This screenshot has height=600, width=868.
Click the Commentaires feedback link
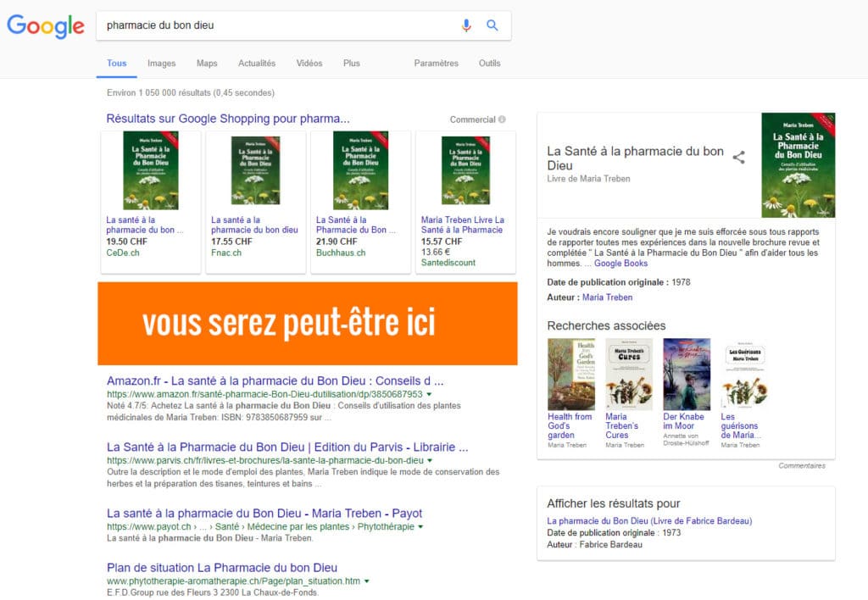tap(802, 465)
